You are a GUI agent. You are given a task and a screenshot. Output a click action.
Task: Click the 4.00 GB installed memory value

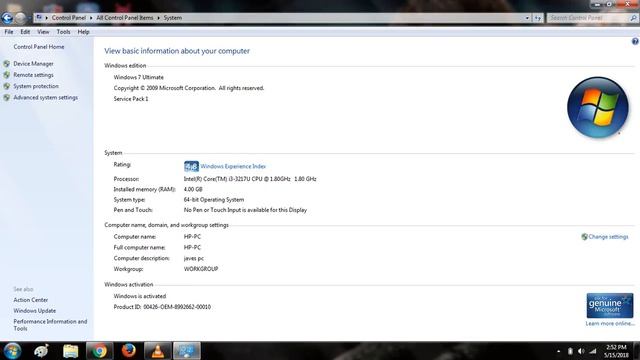click(193, 189)
